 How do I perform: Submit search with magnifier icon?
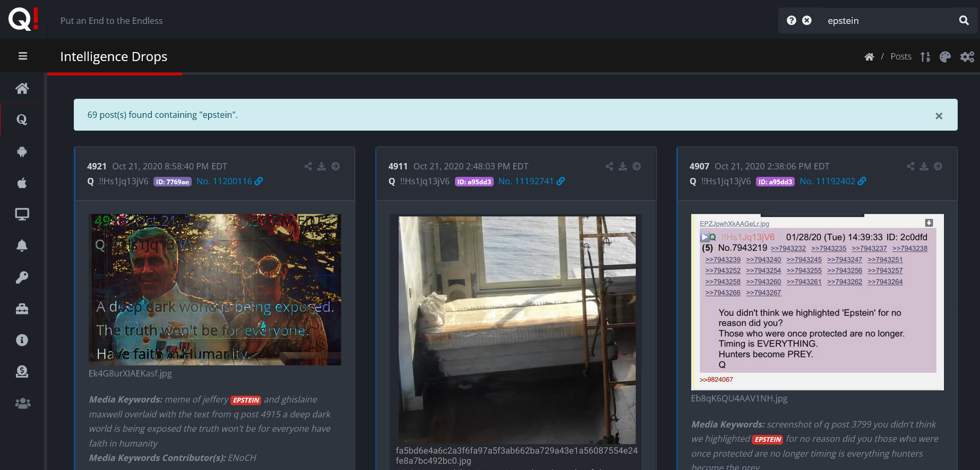[964, 20]
